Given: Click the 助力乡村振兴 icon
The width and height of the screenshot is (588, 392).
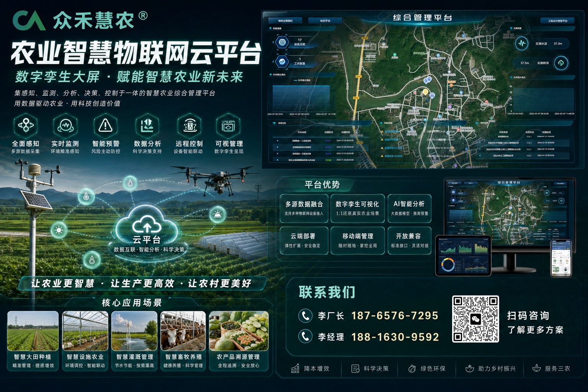Looking at the screenshot, I should click(469, 369).
